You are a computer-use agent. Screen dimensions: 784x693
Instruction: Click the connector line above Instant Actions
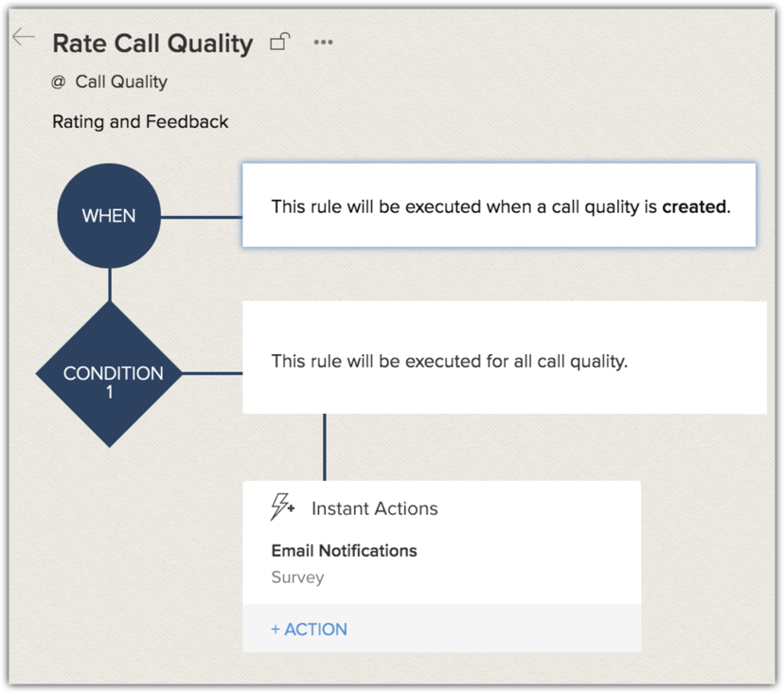(325, 447)
